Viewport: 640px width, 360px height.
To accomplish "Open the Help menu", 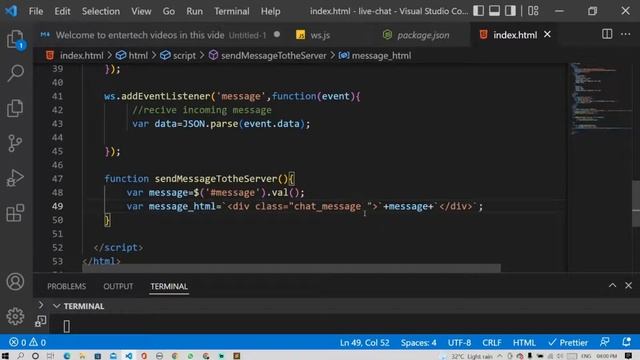I will tap(270, 11).
